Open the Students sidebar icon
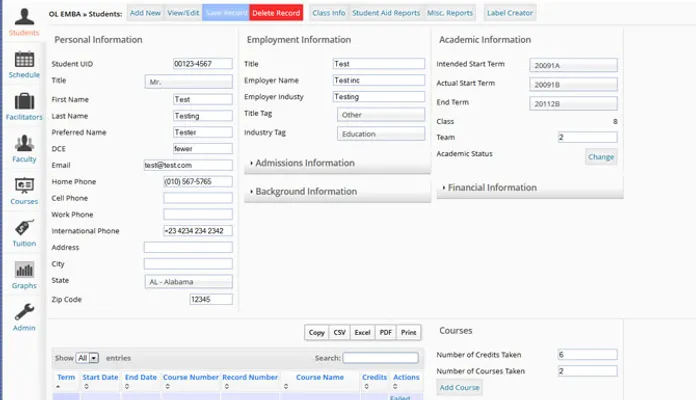The height and width of the screenshot is (400, 696). click(x=24, y=20)
